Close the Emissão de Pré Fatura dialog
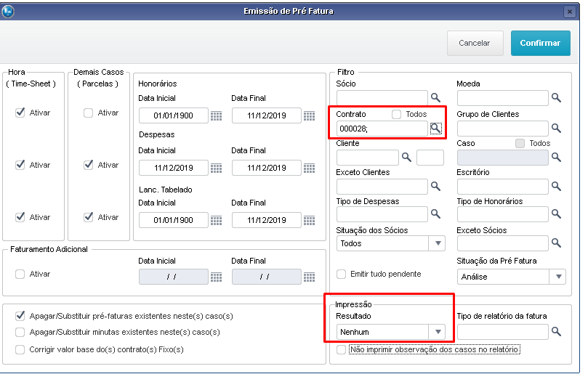 pyautogui.click(x=570, y=12)
